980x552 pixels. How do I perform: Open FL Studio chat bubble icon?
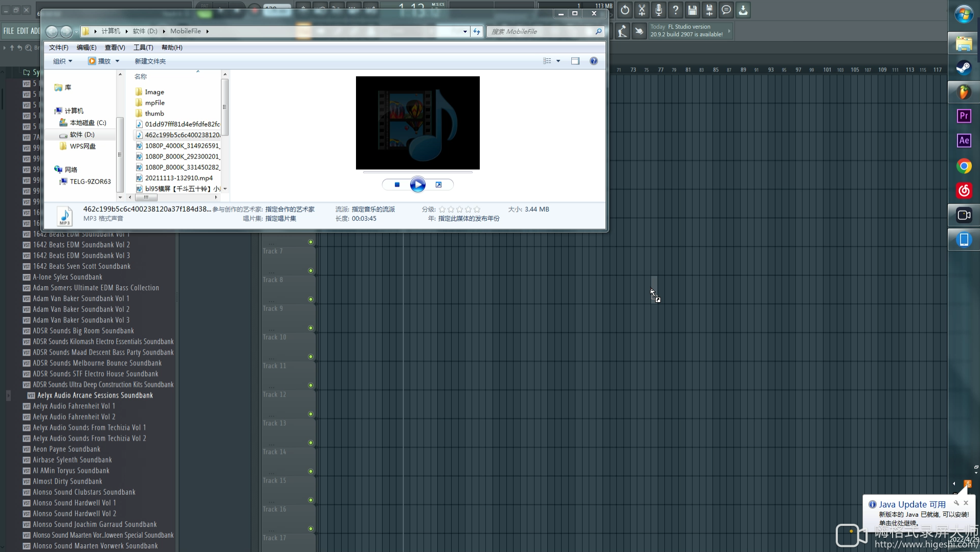tap(726, 10)
